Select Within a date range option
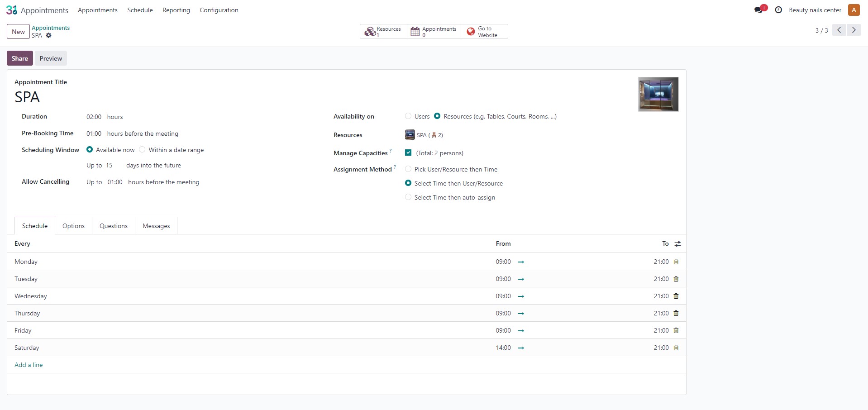This screenshot has width=868, height=410. [x=142, y=150]
